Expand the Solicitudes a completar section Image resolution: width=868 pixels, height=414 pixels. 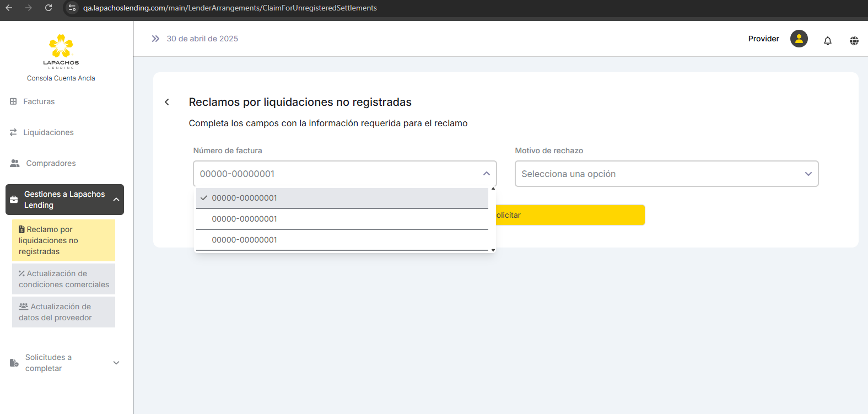(116, 363)
